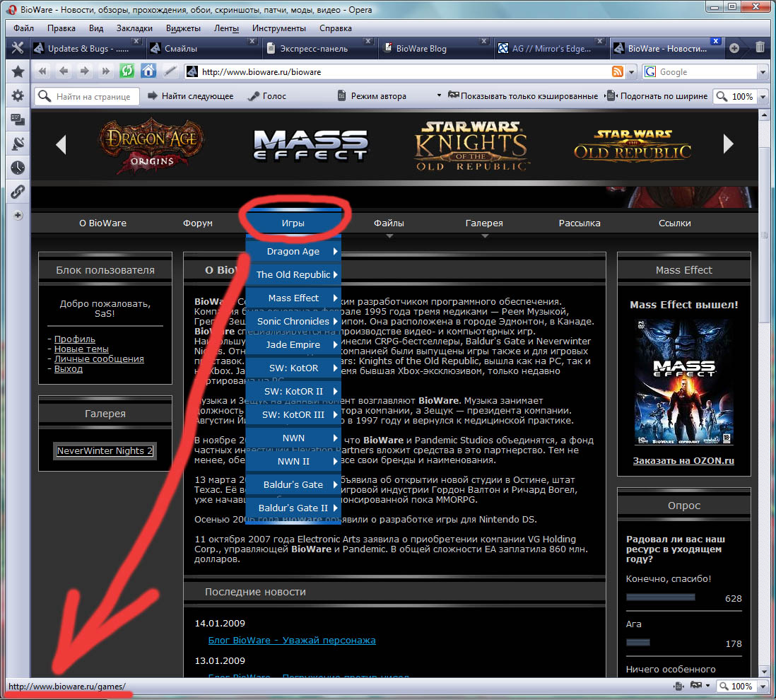Open Блог BioWare - Уважай персонажа
This screenshot has width=776, height=700.
pos(292,640)
